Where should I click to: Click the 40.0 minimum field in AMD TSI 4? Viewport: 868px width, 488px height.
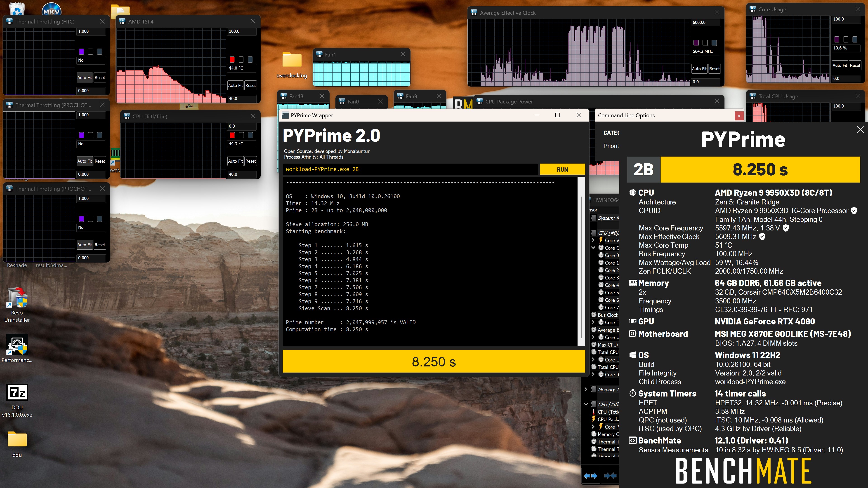point(242,99)
